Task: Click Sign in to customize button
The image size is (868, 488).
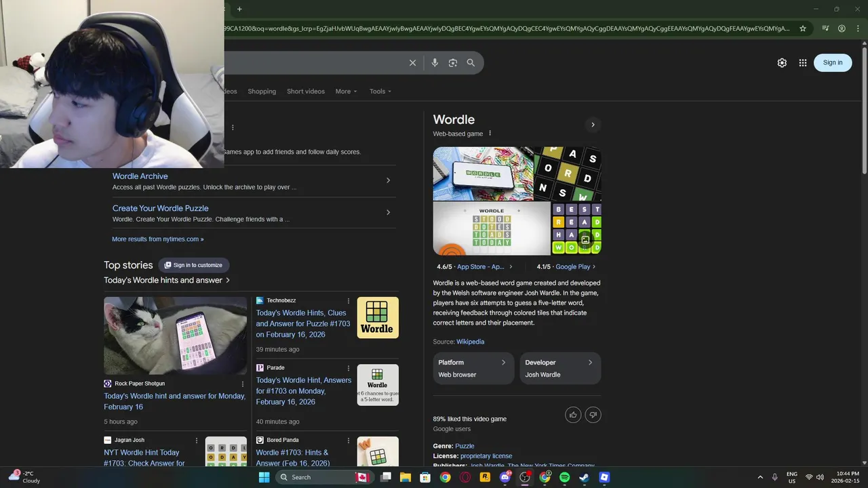Action: point(194,265)
